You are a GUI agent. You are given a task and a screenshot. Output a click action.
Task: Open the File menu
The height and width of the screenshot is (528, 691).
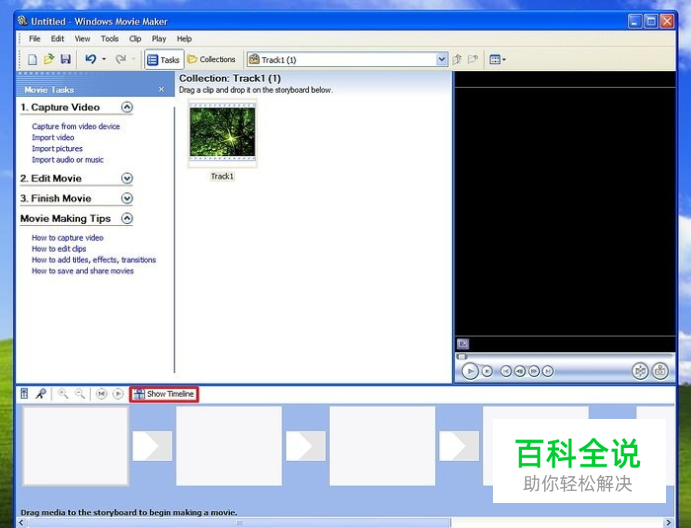pos(34,39)
